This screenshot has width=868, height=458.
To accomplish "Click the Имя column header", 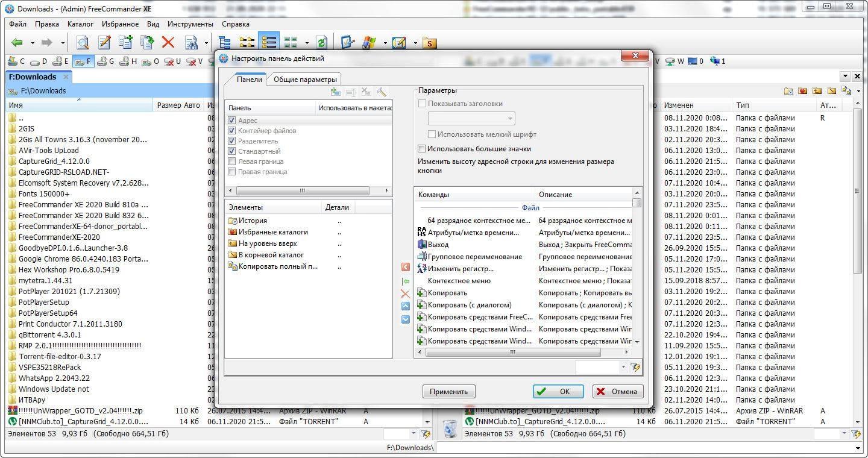I will [80, 105].
